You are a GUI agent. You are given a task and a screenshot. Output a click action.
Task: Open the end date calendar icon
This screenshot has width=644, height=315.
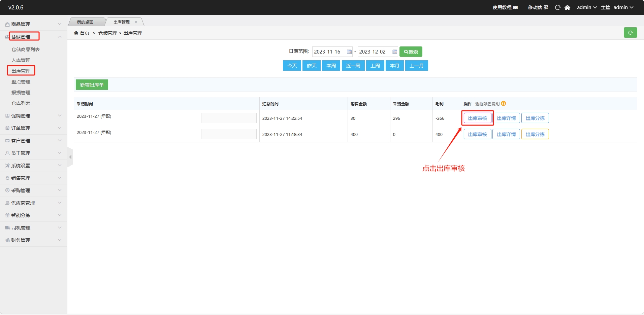click(394, 52)
